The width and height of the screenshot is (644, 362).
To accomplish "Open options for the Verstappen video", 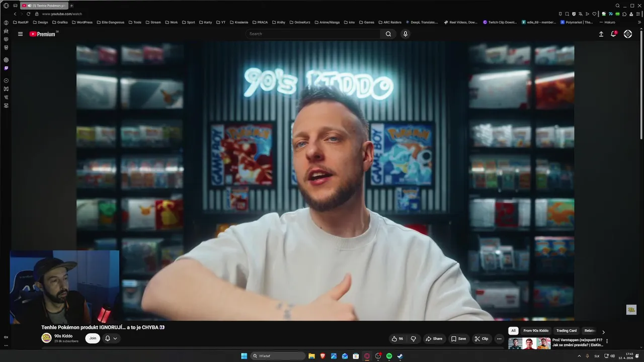I will click(607, 341).
